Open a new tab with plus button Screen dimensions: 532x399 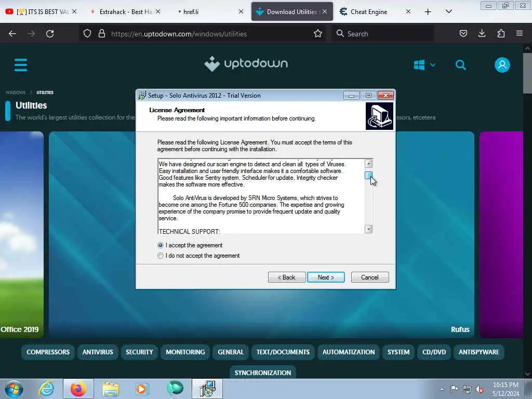click(428, 12)
